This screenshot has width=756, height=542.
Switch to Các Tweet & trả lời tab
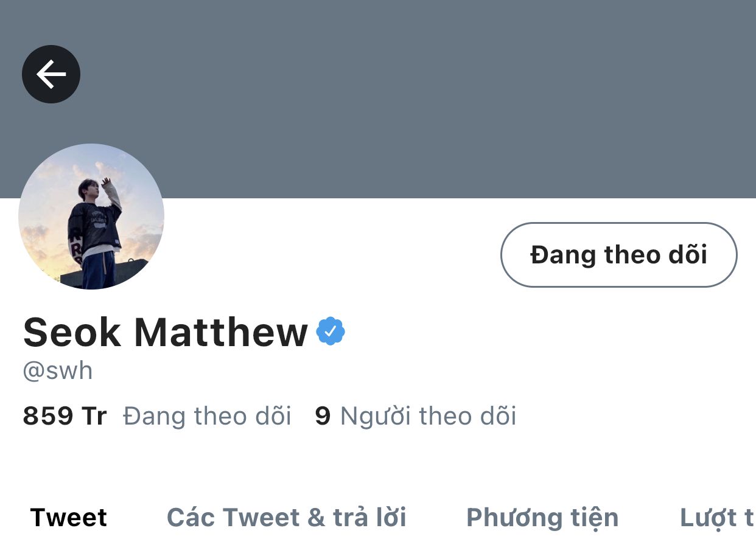point(287,518)
